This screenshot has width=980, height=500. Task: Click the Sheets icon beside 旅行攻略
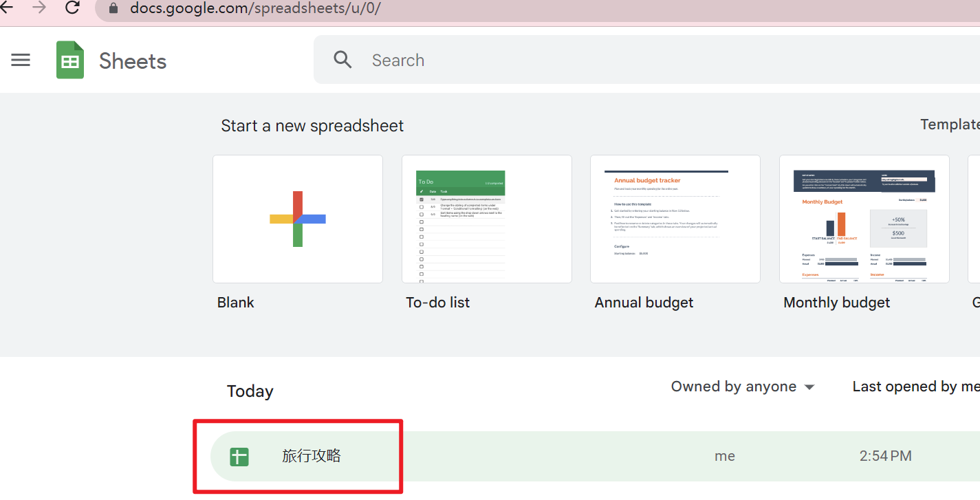coord(239,456)
